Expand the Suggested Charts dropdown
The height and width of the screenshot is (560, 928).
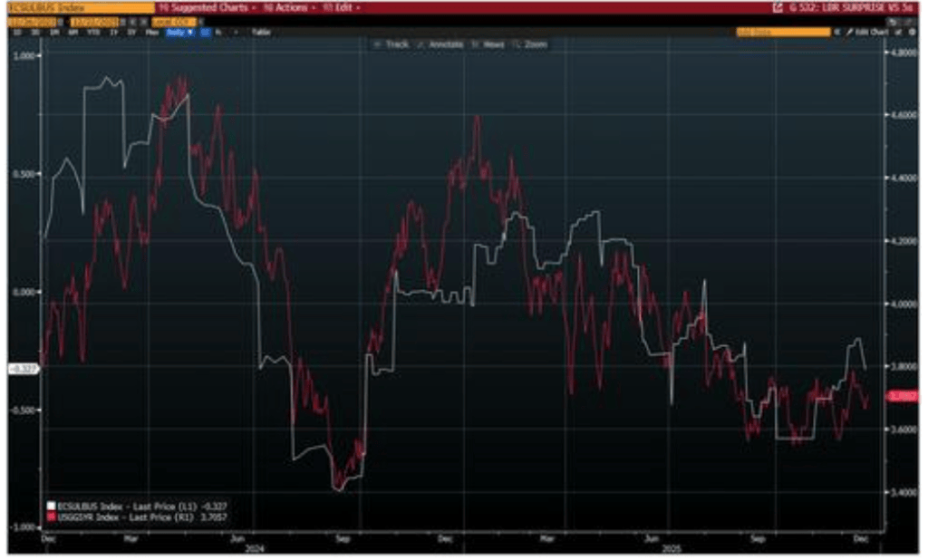point(206,7)
